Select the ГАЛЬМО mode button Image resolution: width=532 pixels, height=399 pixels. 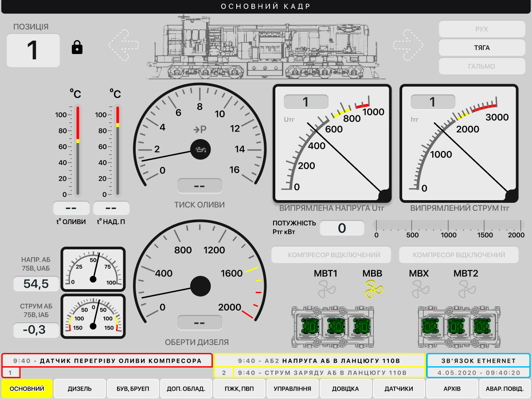pos(482,66)
